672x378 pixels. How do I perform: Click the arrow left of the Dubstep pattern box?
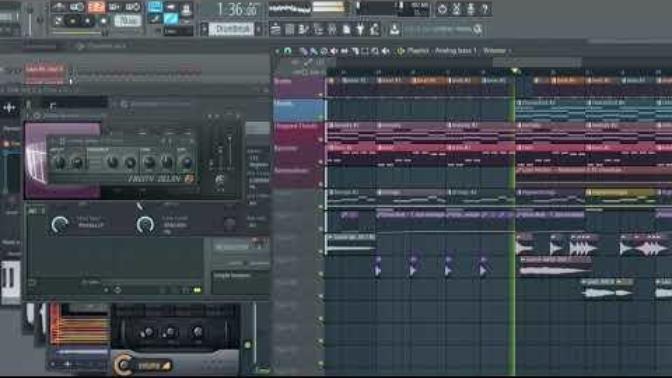coord(204,29)
